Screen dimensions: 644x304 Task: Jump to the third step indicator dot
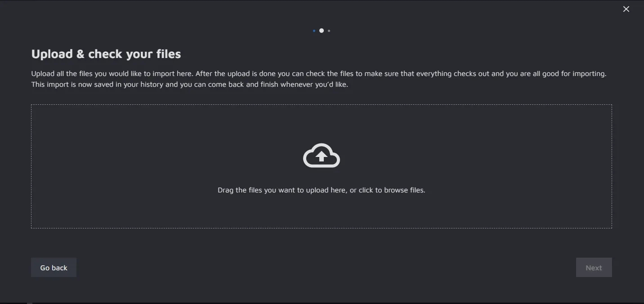pos(329,31)
